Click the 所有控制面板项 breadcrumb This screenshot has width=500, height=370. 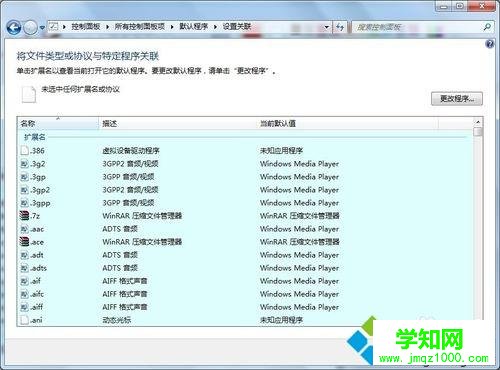(x=139, y=27)
